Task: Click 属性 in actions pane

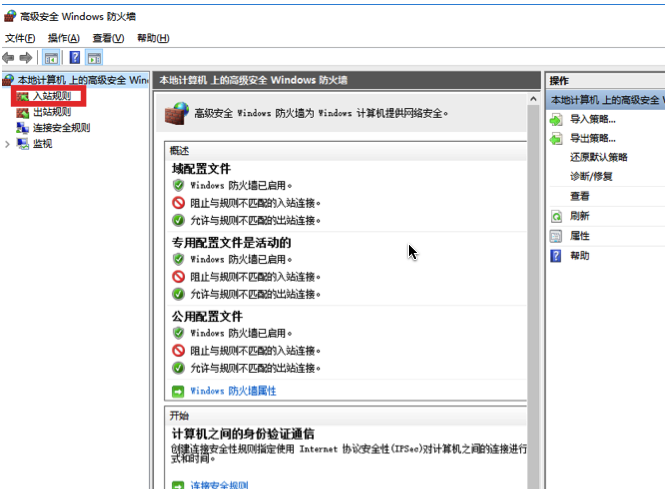Action: pos(579,236)
